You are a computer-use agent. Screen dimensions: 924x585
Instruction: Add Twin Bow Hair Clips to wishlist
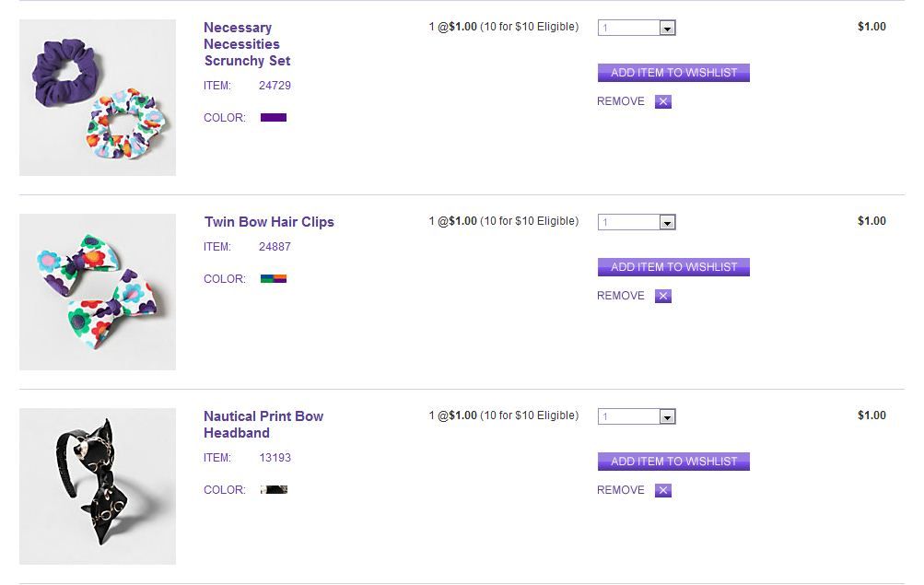click(673, 267)
